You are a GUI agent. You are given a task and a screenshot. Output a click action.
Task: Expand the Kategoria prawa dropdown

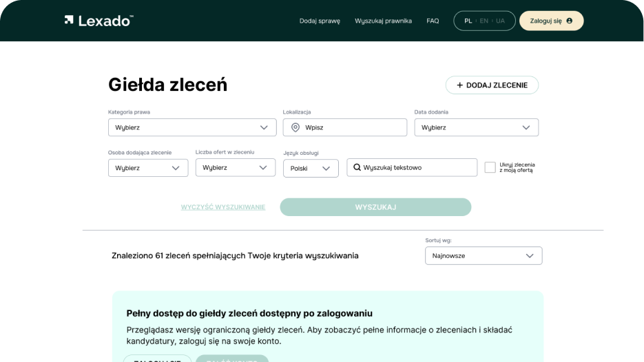coord(192,127)
